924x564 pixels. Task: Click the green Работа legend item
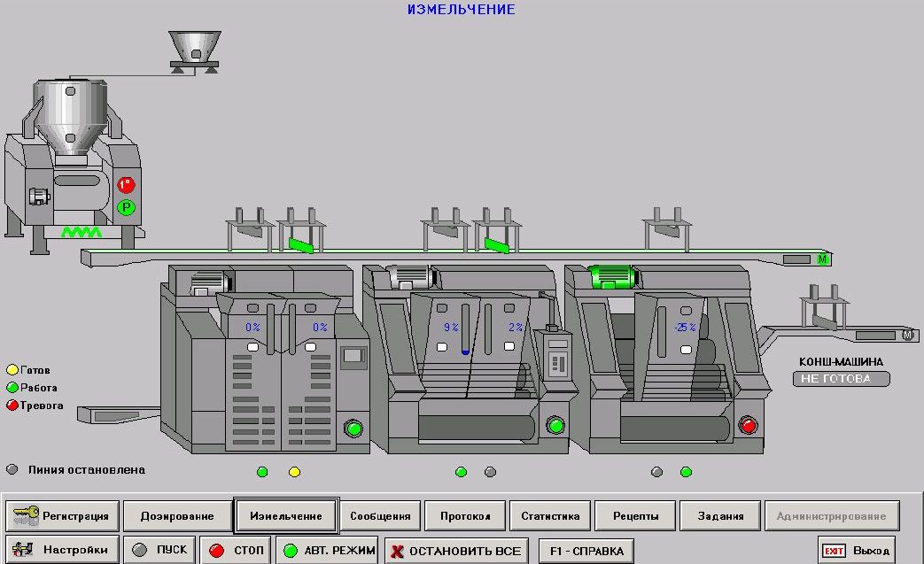pos(32,388)
